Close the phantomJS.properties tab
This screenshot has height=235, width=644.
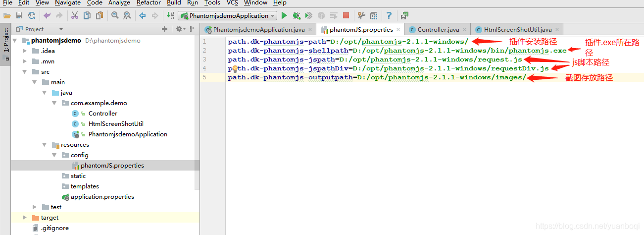[399, 30]
